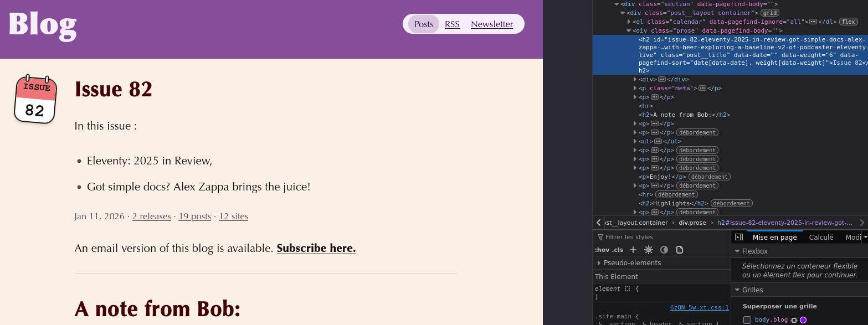
Task: Toggle dark color scheme simulation moon icon
Action: (x=664, y=250)
